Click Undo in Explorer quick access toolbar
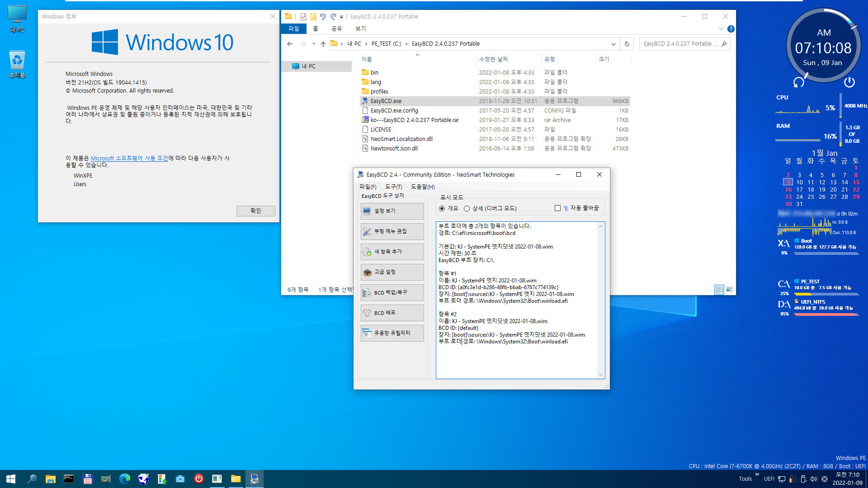 click(323, 17)
